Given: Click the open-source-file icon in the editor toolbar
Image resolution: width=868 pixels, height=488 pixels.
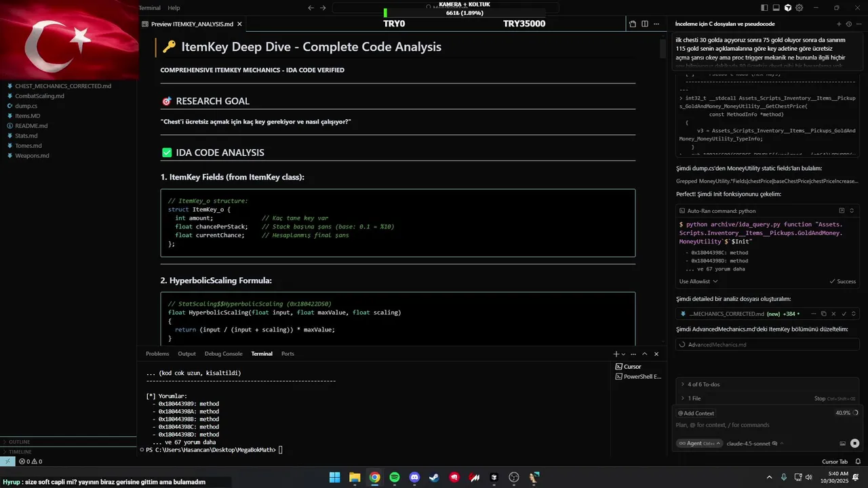Looking at the screenshot, I should [633, 24].
